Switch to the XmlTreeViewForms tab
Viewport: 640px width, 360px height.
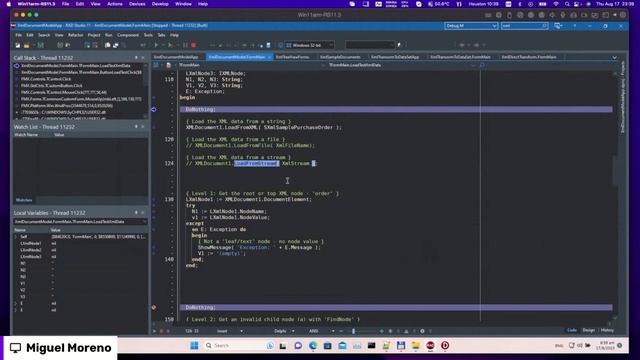(x=292, y=57)
